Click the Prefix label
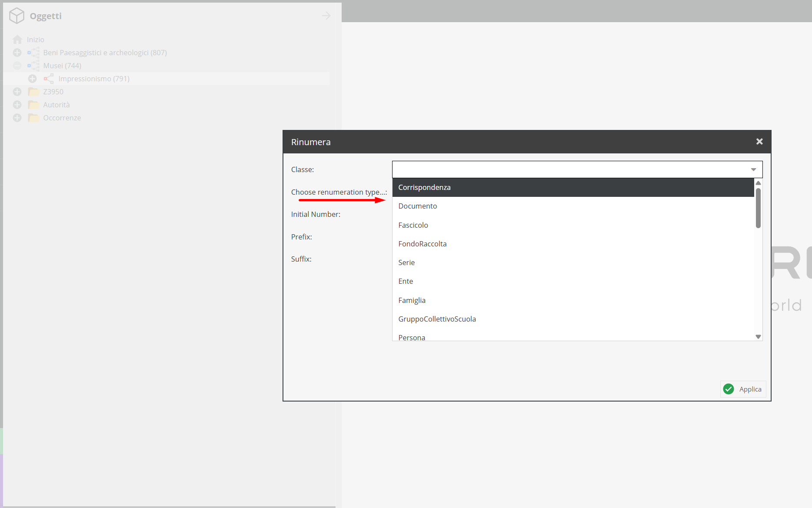 click(x=302, y=237)
